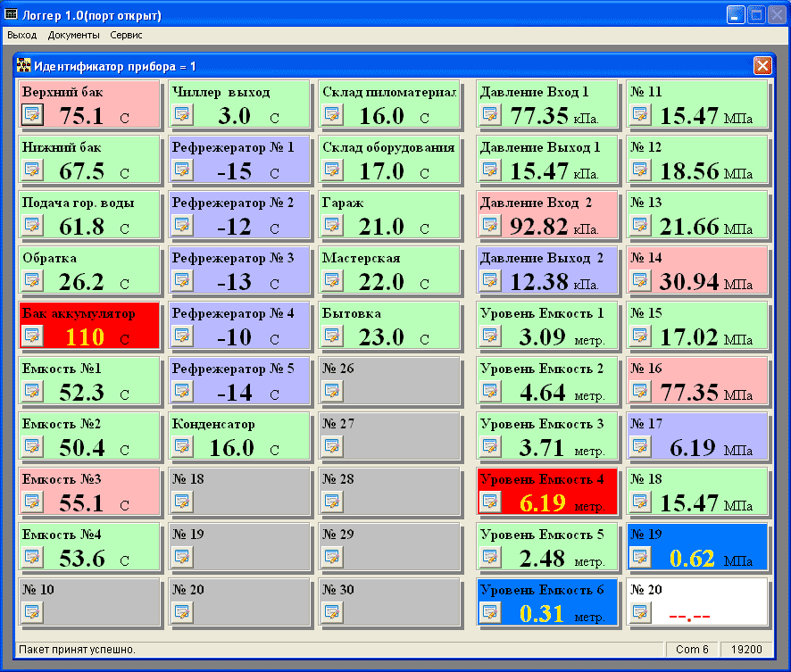Click the Рефрежератор № 1 edit icon
791x672 pixels.
(182, 169)
